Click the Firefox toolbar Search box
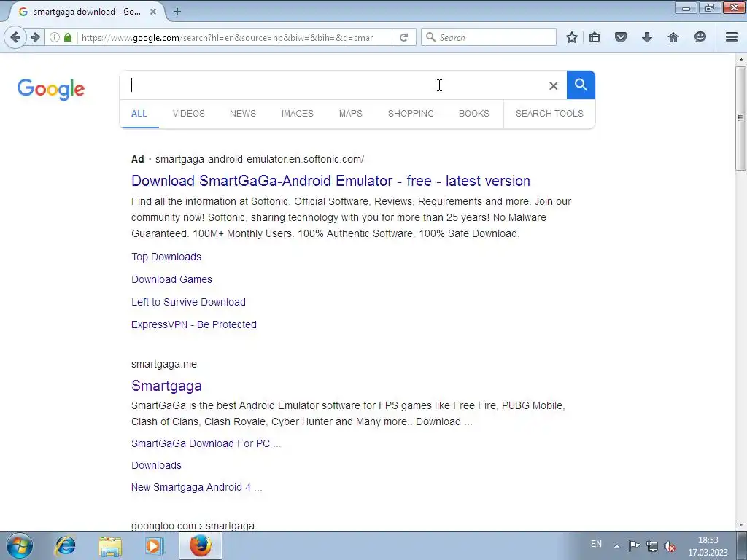The width and height of the screenshot is (747, 560). 488,38
